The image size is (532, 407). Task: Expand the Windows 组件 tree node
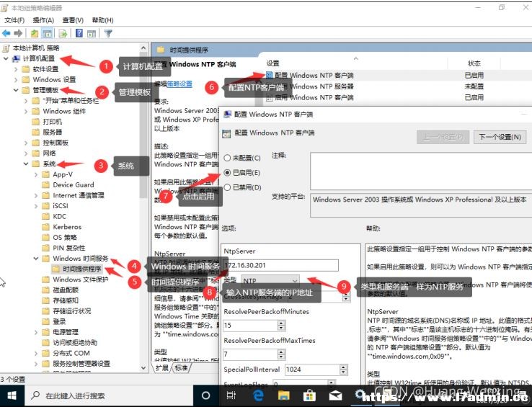(x=26, y=111)
